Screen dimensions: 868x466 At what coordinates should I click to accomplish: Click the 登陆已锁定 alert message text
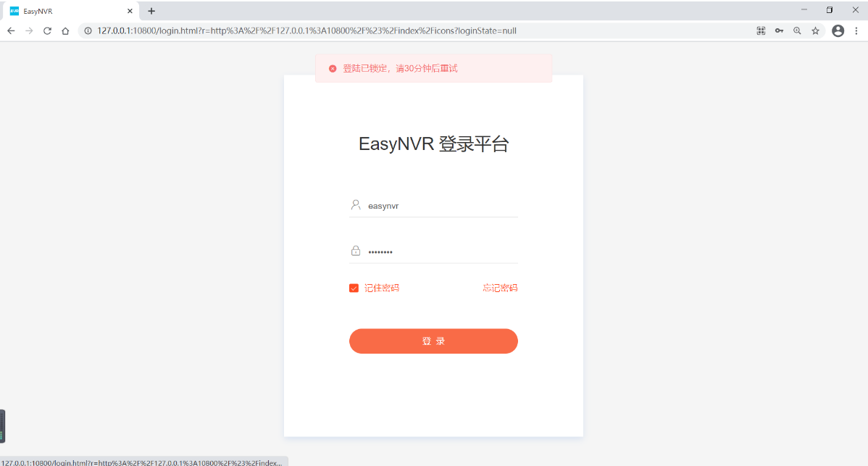(400, 69)
